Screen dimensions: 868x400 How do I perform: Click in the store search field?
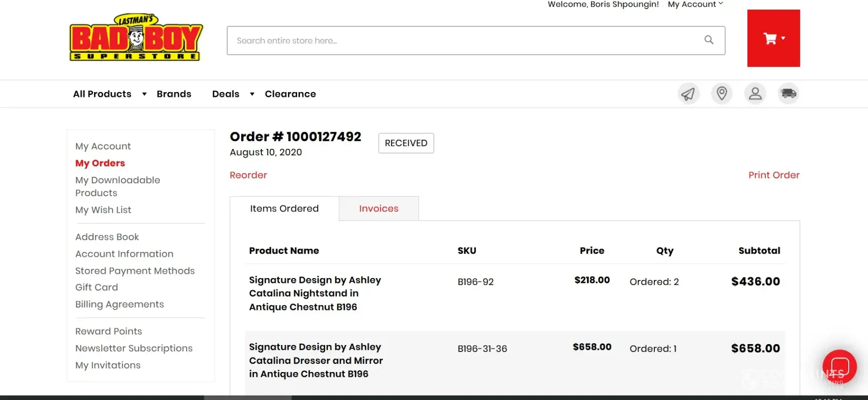coord(463,40)
